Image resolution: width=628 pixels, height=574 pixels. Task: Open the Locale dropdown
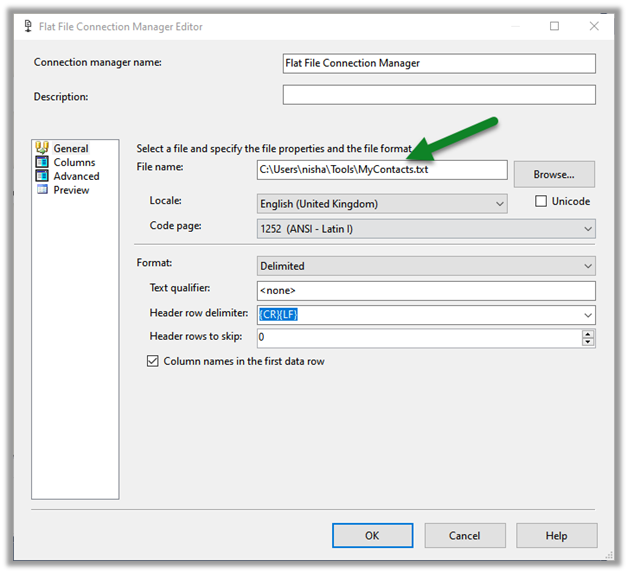click(499, 204)
